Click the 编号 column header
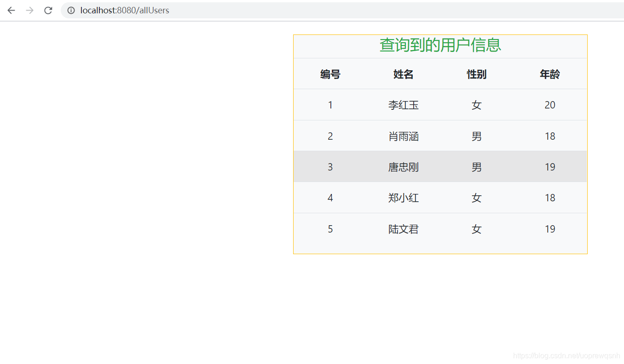The height and width of the screenshot is (364, 624). [x=330, y=74]
